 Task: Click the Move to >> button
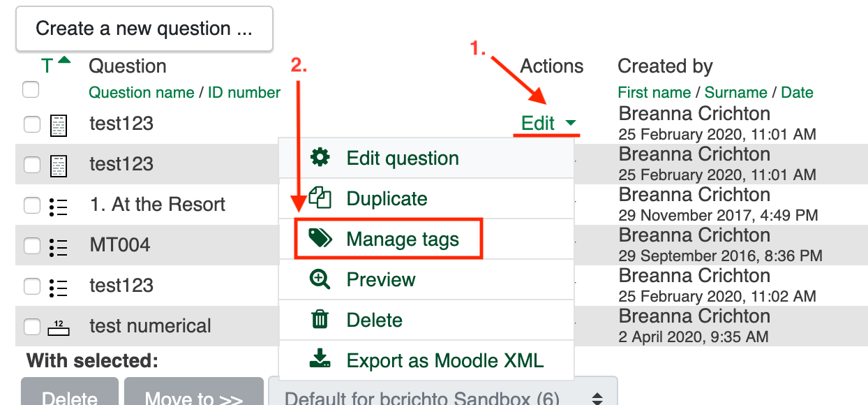coord(193,397)
